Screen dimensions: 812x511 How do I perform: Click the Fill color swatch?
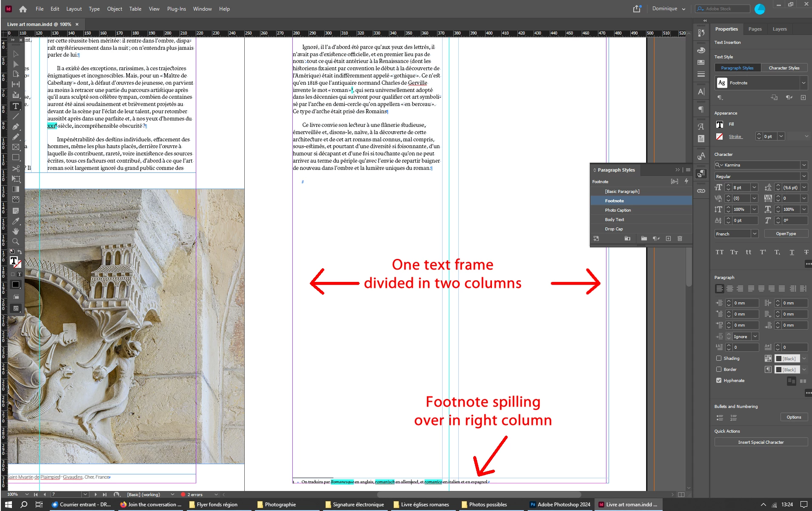[720, 124]
